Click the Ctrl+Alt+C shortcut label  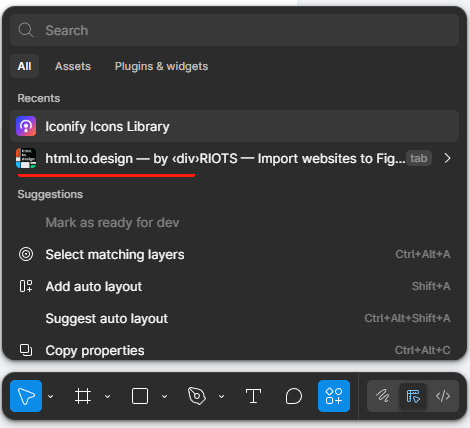click(423, 350)
